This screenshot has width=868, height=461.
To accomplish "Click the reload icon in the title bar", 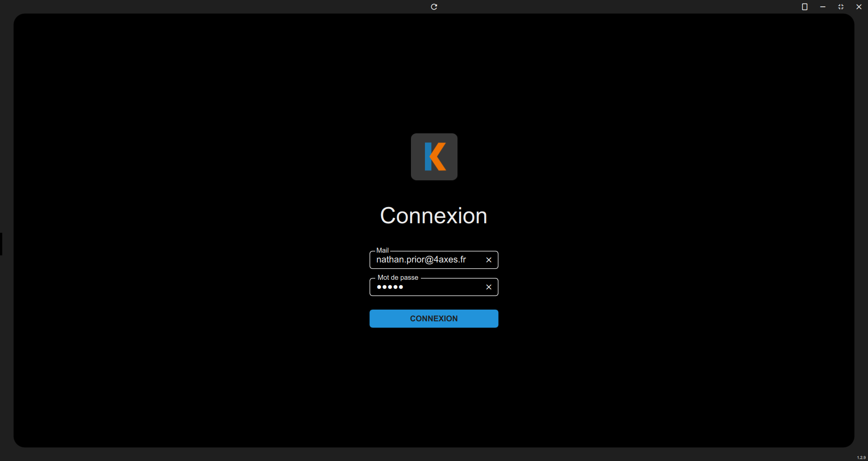I will click(x=434, y=7).
